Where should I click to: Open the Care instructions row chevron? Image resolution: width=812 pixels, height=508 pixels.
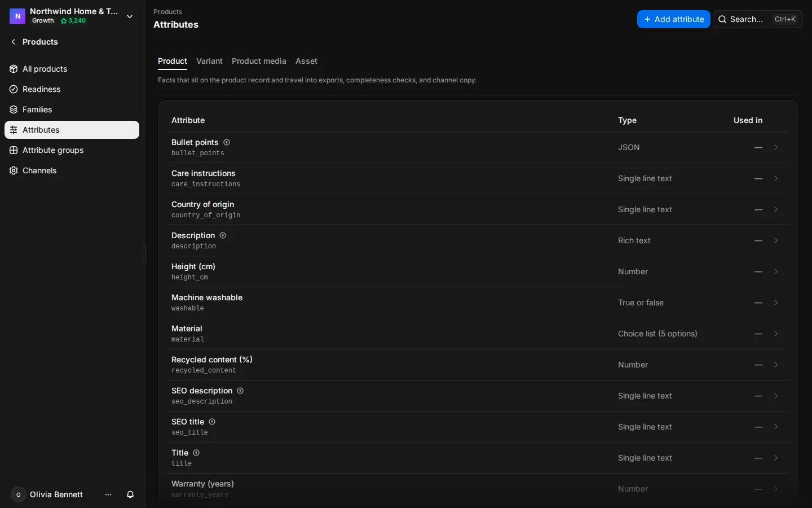776,178
